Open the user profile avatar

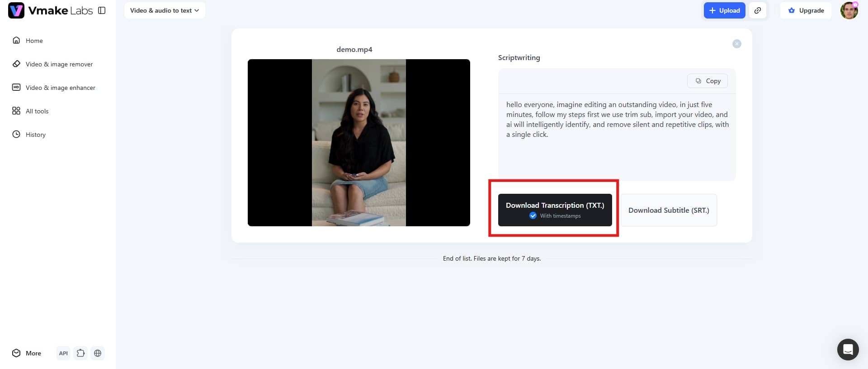849,10
